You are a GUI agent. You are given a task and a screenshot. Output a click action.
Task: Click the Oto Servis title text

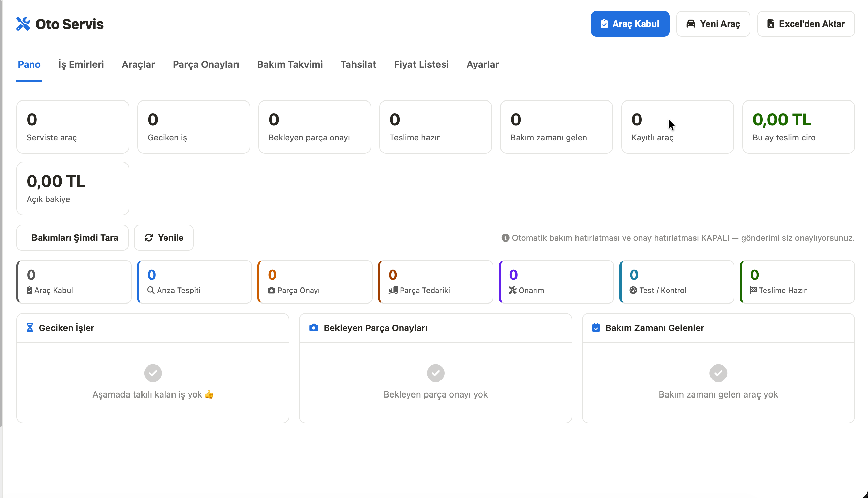(x=70, y=24)
